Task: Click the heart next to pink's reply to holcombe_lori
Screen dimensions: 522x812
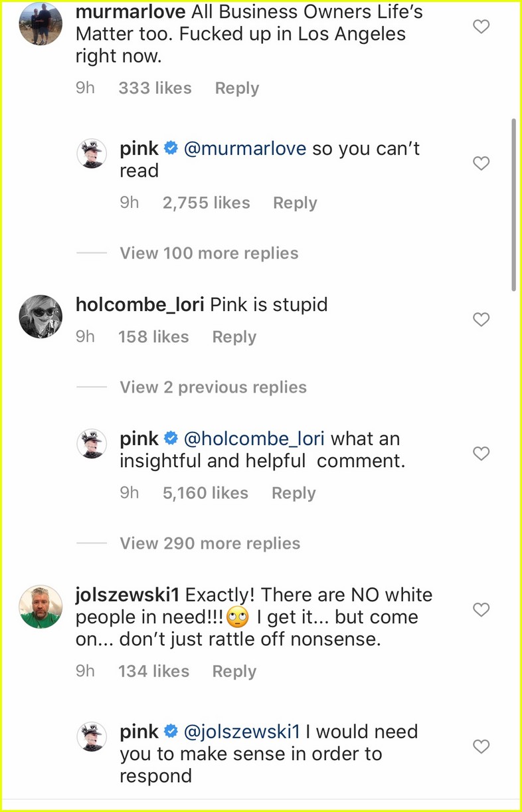Action: [481, 453]
